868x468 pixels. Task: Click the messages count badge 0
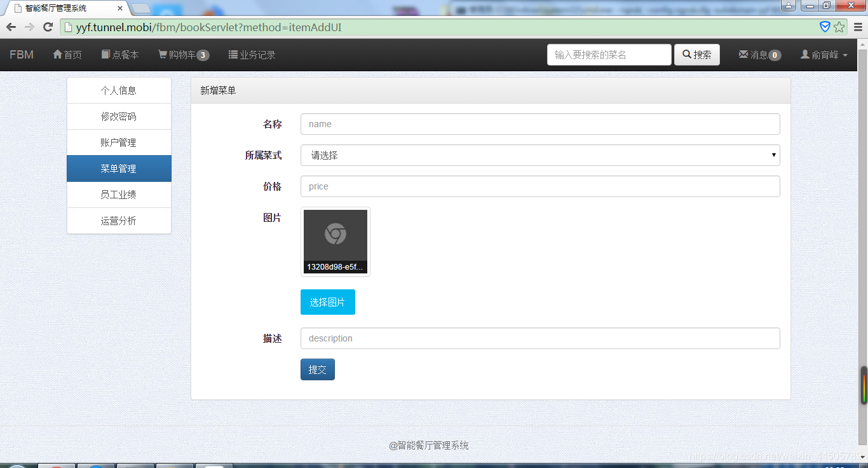[x=775, y=55]
